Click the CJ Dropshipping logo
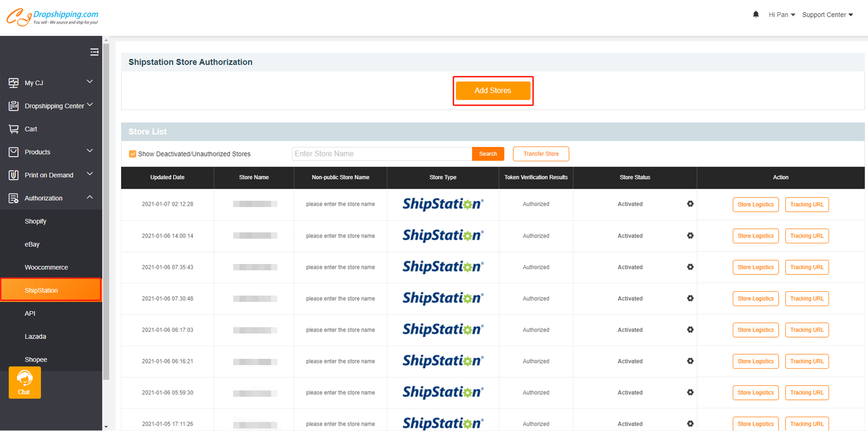The height and width of the screenshot is (431, 868). tap(52, 17)
